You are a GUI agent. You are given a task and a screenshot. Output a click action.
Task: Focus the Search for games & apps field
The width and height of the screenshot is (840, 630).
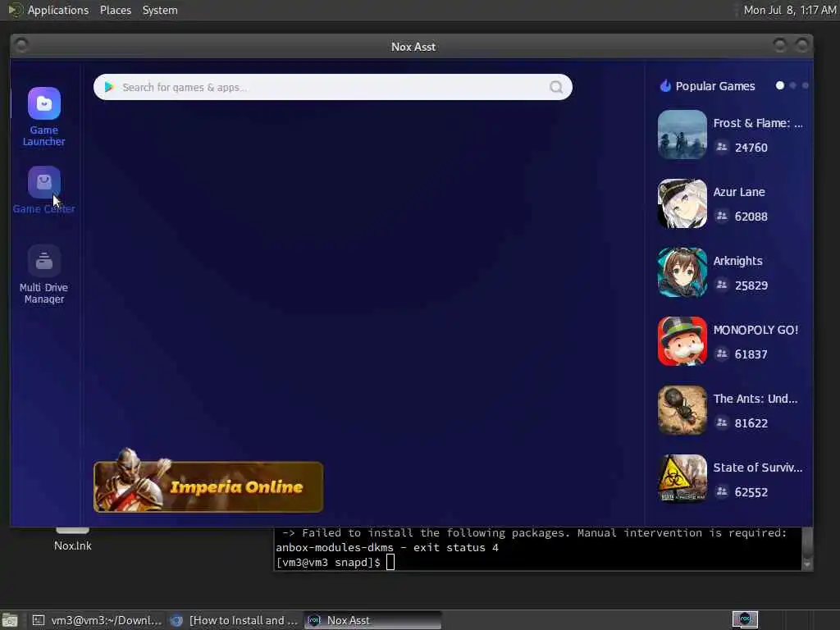pos(333,87)
